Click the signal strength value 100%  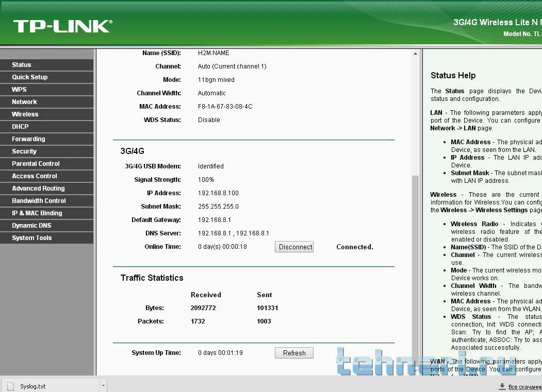pos(206,180)
